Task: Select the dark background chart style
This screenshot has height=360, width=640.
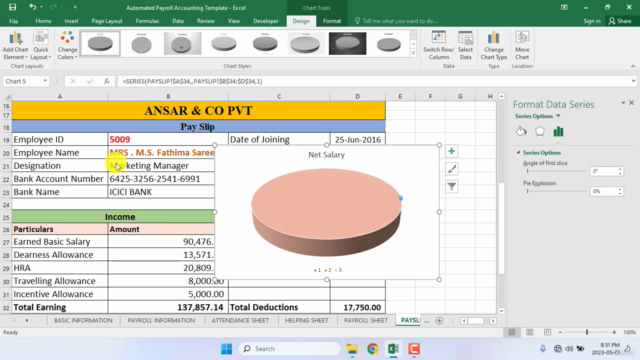Action: pos(347,44)
